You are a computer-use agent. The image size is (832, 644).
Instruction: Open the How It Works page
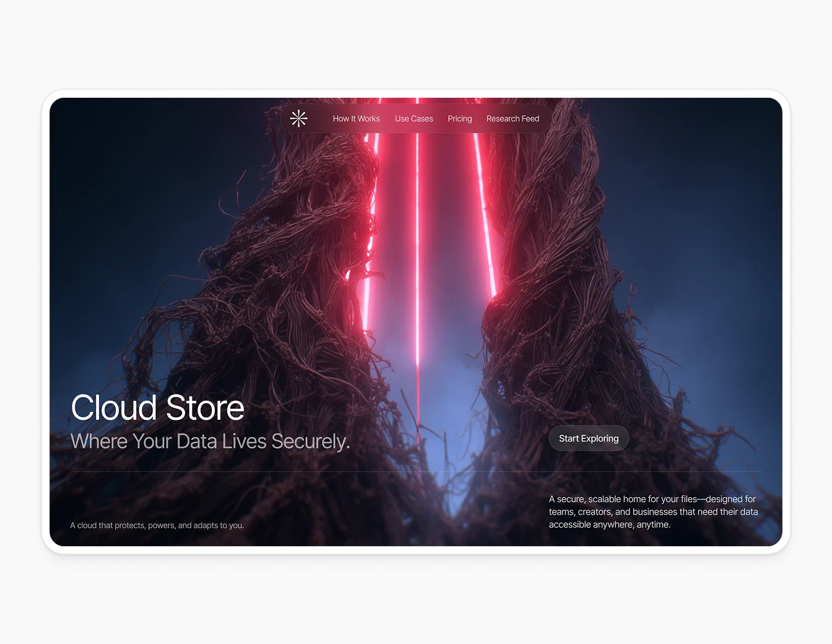357,118
